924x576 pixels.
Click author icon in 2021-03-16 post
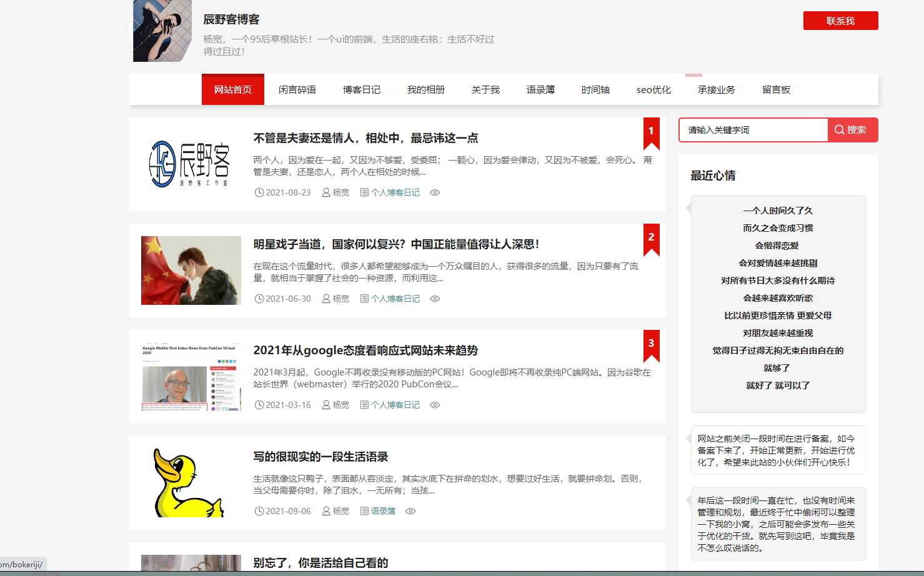click(326, 405)
